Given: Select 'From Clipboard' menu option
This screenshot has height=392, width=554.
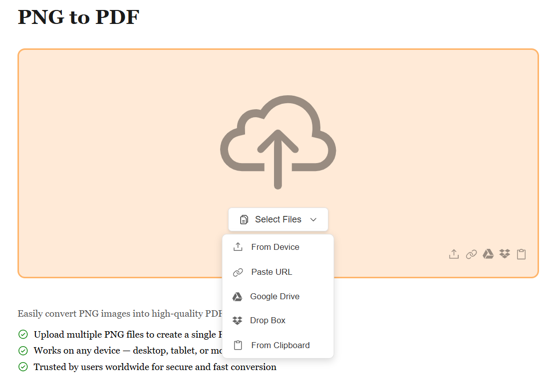Looking at the screenshot, I should tap(280, 345).
